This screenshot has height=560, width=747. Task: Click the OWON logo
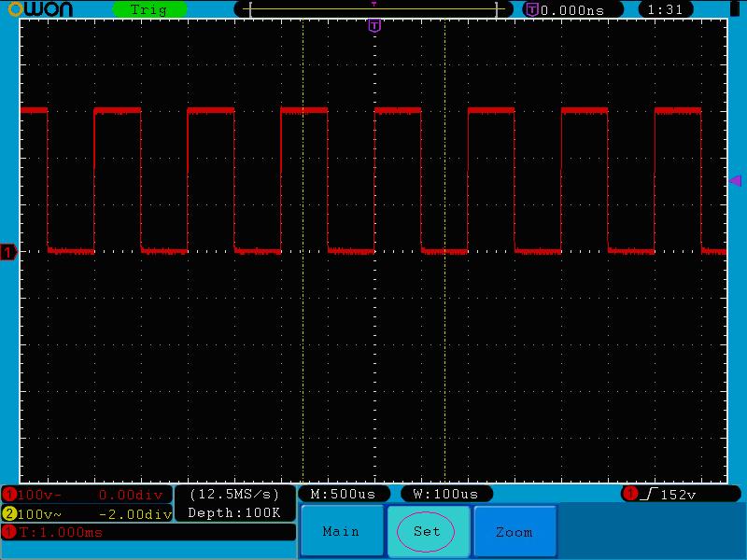40,9
